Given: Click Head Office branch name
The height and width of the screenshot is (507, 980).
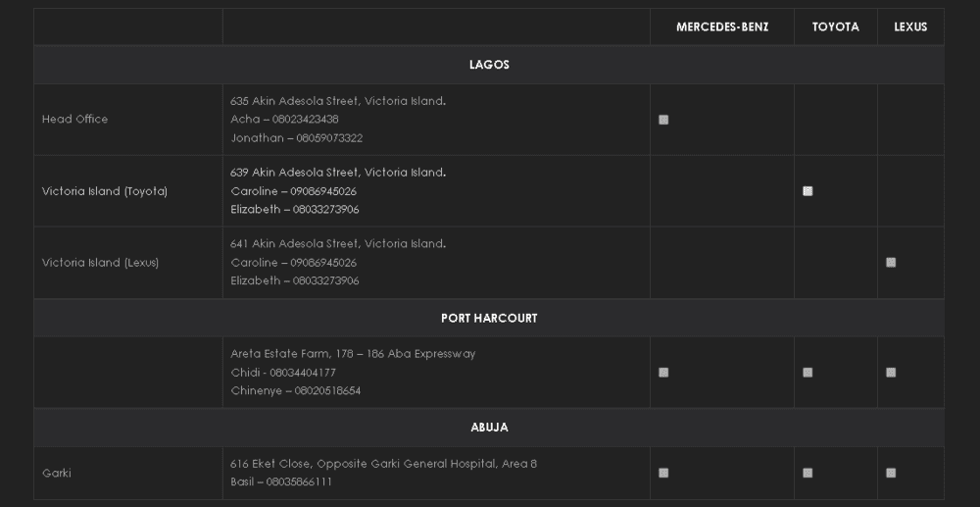Looking at the screenshot, I should (75, 120).
